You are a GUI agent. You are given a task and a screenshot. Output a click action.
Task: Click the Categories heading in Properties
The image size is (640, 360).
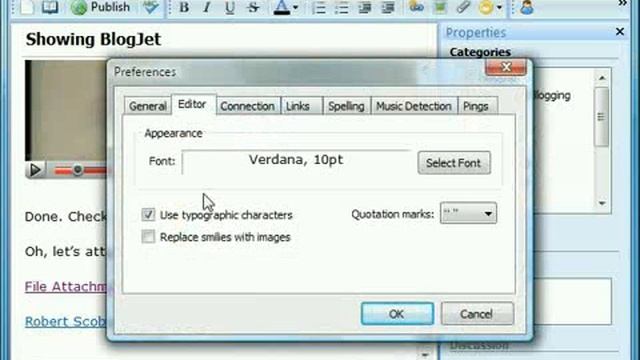click(480, 52)
